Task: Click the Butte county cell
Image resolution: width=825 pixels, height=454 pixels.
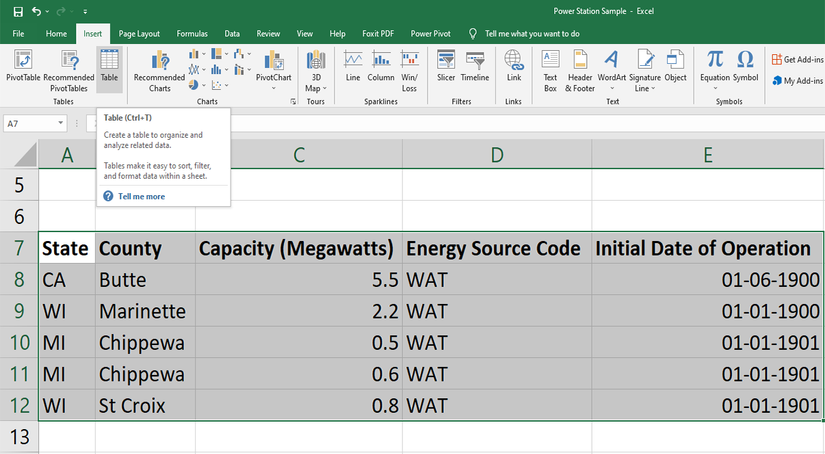Action: click(145, 279)
